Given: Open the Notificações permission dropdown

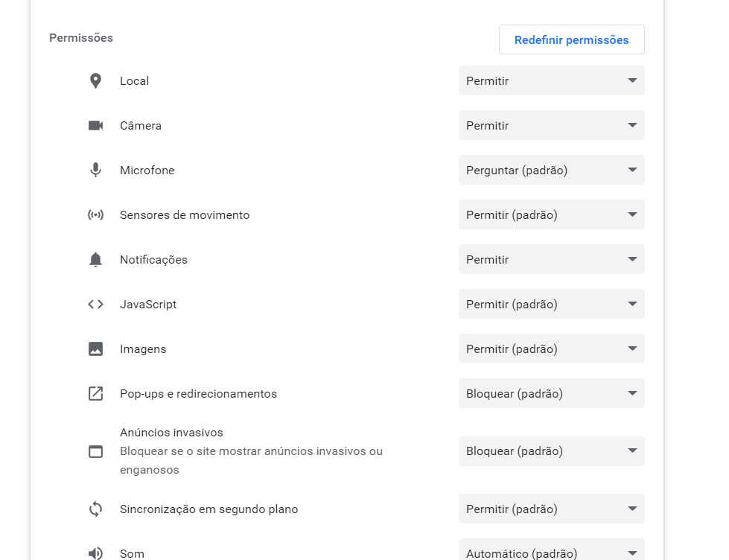Looking at the screenshot, I should tap(551, 259).
